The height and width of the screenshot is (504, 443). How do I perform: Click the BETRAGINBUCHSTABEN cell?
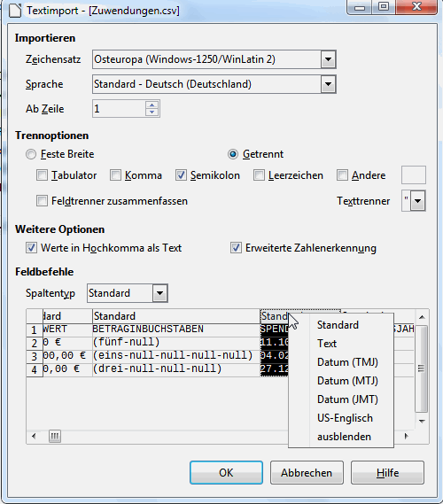click(x=175, y=330)
